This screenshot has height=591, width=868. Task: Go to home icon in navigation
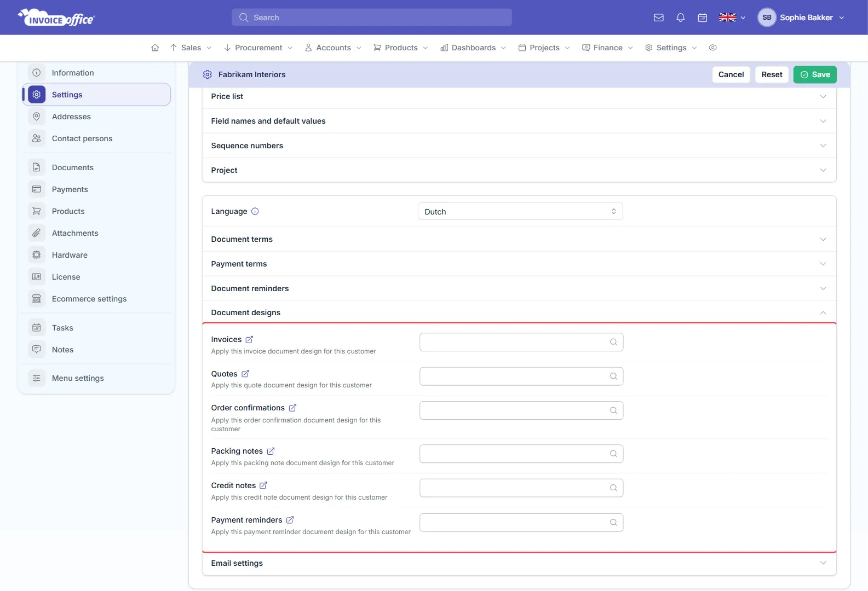155,48
